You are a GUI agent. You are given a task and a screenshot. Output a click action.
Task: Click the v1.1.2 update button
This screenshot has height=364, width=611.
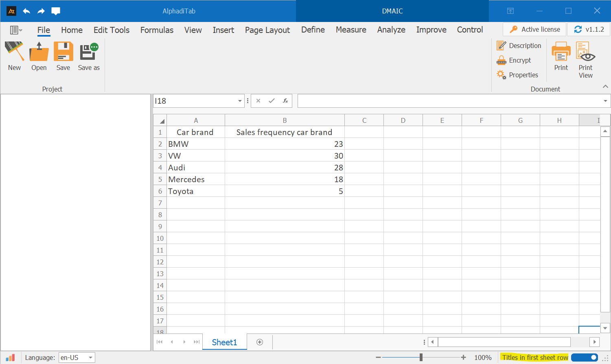tap(589, 29)
